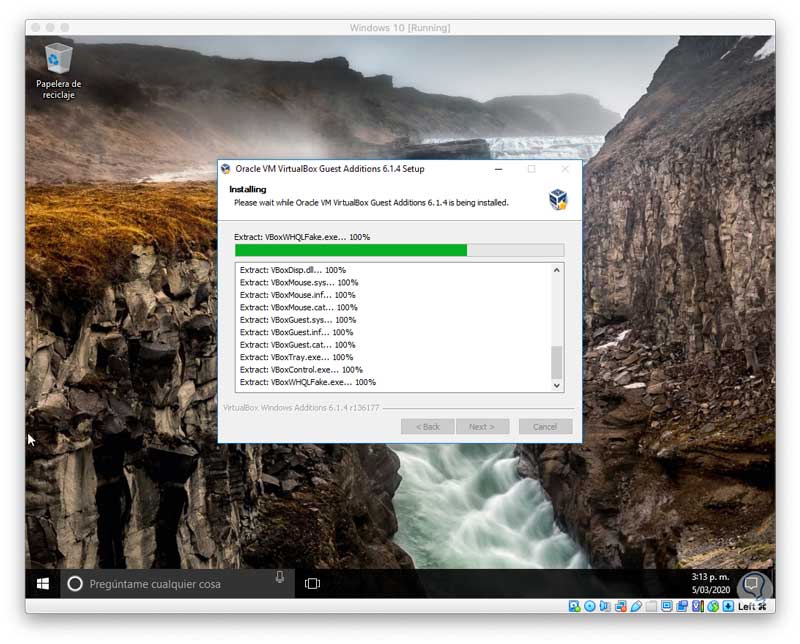Viewport: 800px width, 644px height.
Task: Click log line 'Extract: VBoxMouse.inf... 100%'
Action: [x=297, y=295]
